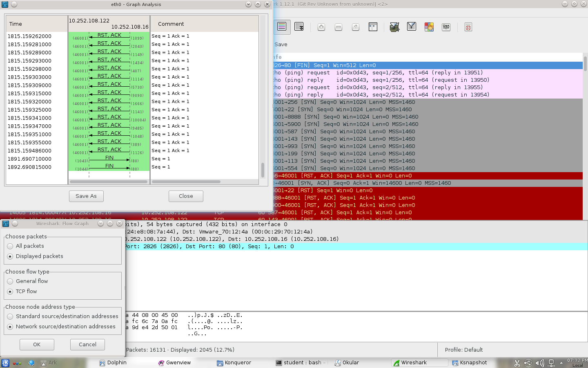Cancel the Flow Graph dialog
Image resolution: width=588 pixels, height=368 pixels.
click(87, 344)
